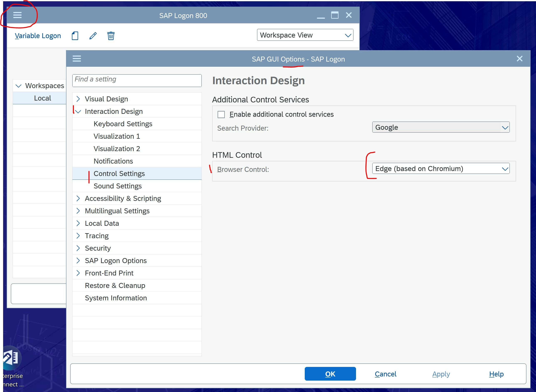The width and height of the screenshot is (536, 392).
Task: Collapse the Interaction Design node
Action: (78, 111)
